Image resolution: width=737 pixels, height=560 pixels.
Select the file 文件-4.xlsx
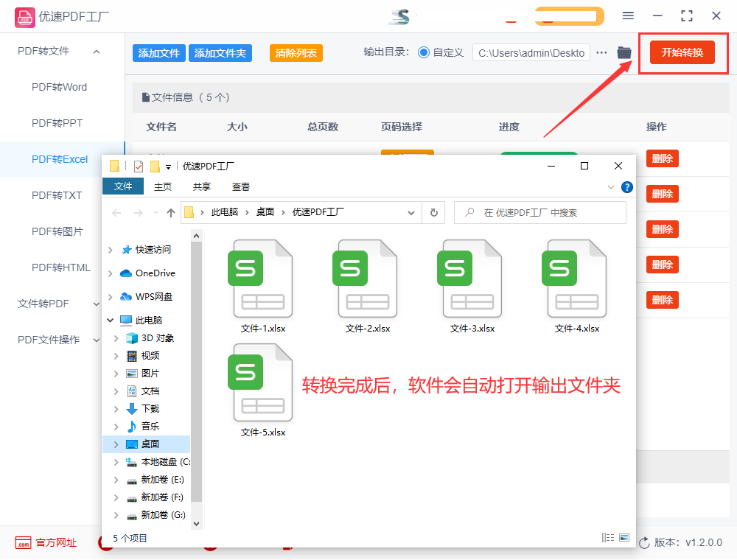(x=577, y=287)
